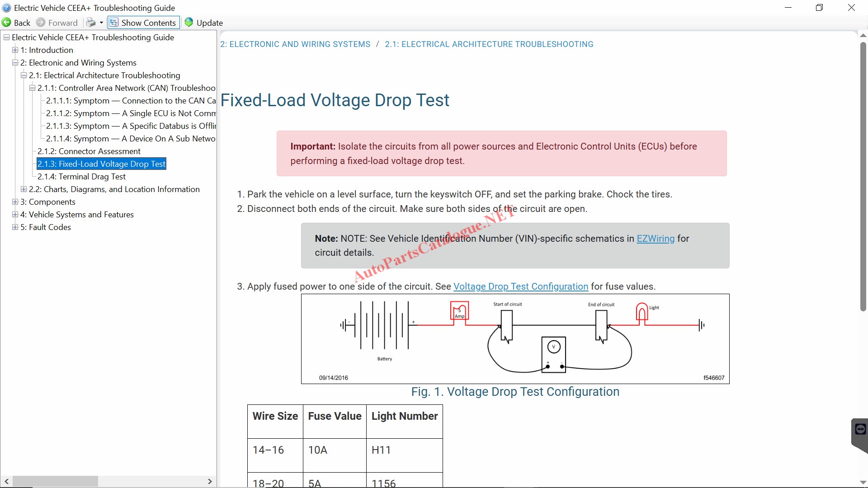Open 2.1.4: Terminal Drag Test topic
Image resolution: width=868 pixels, height=488 pixels.
(x=81, y=177)
